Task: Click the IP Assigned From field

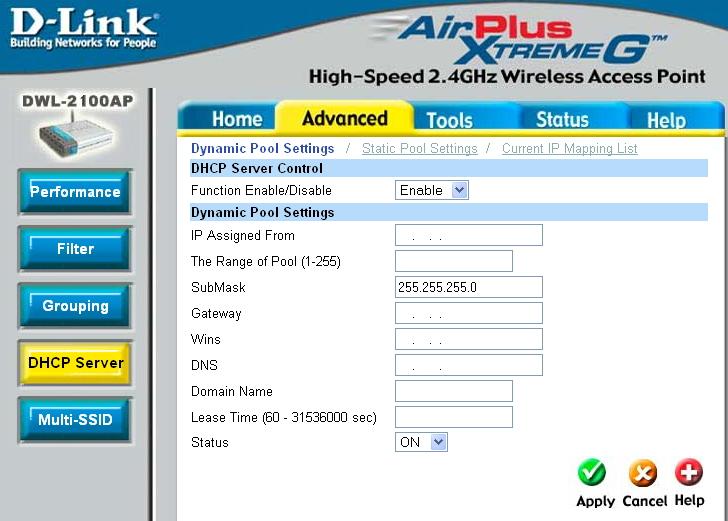Action: (469, 235)
